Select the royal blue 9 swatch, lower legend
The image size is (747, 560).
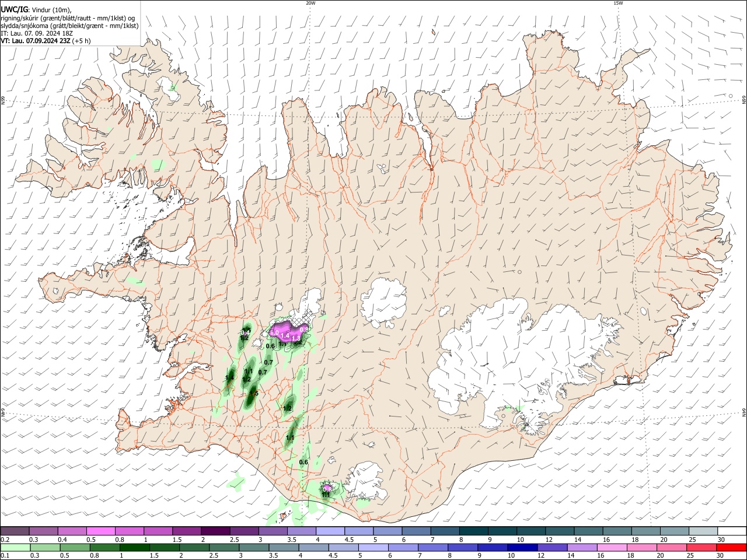pos(493,547)
